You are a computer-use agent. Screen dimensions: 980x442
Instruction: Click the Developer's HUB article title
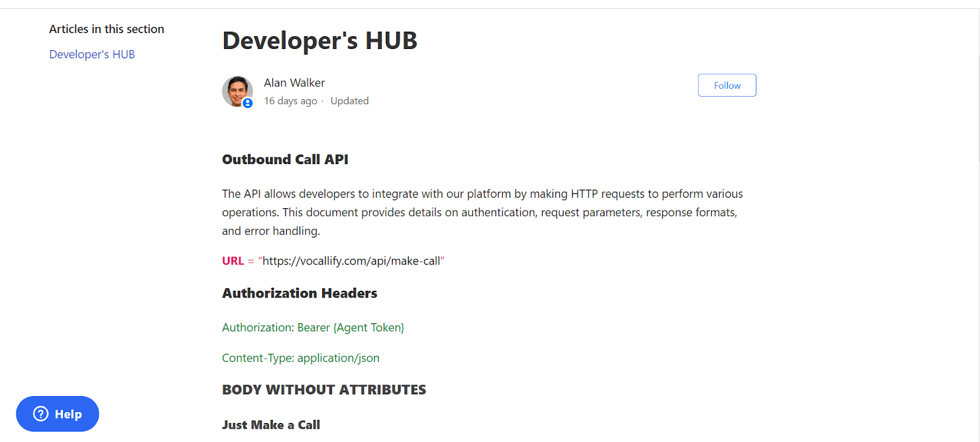319,41
